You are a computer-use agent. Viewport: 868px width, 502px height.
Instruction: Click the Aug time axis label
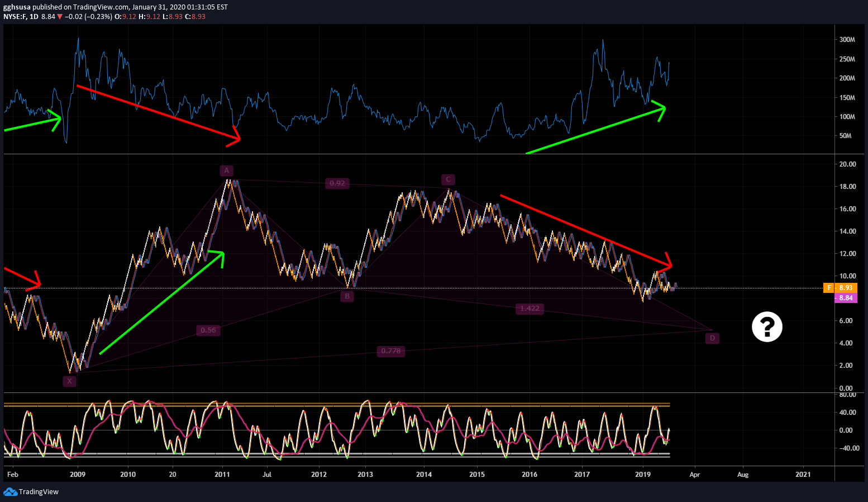[x=743, y=475]
